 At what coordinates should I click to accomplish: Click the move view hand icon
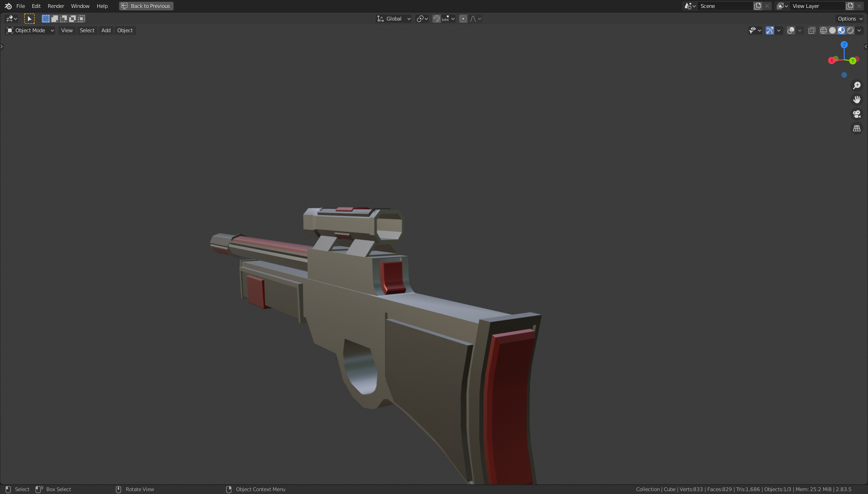click(857, 99)
